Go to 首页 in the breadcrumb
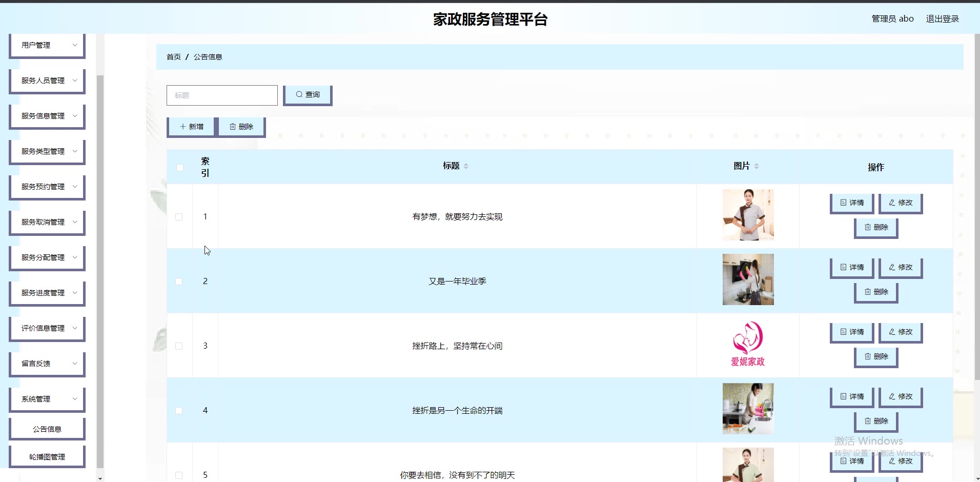 174,57
